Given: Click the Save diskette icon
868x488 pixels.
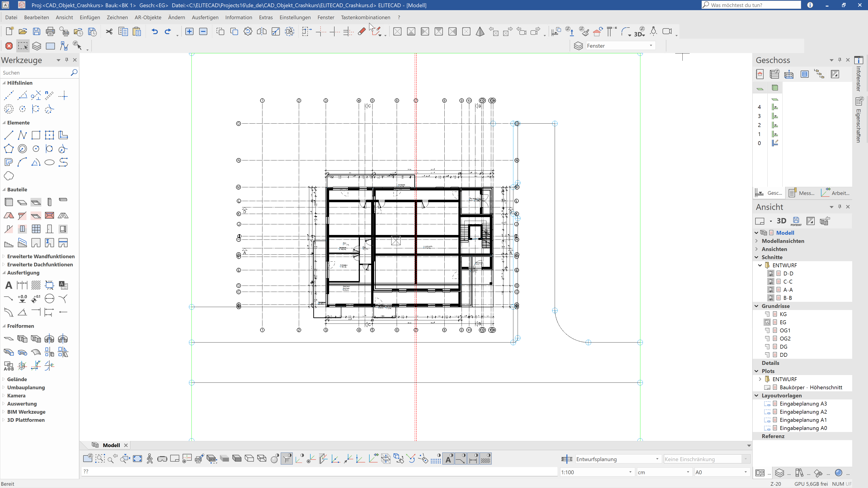Looking at the screenshot, I should (36, 32).
